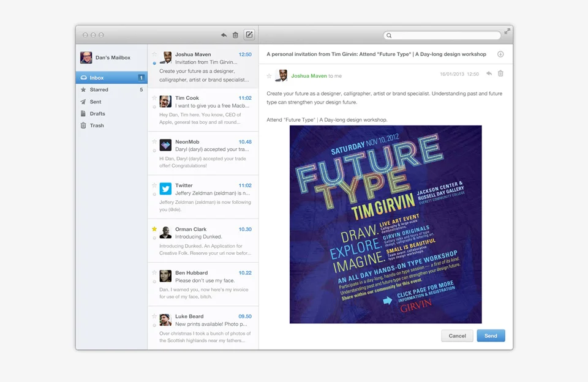
Task: Click the trash icon in the top toolbar
Action: 235,35
